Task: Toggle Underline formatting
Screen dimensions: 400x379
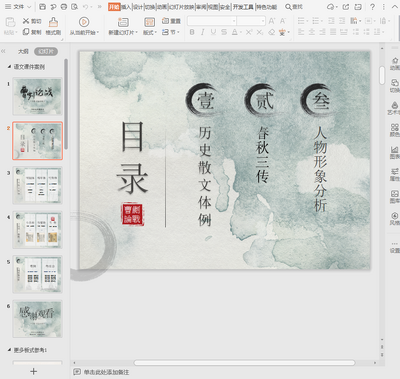Action: click(x=213, y=32)
